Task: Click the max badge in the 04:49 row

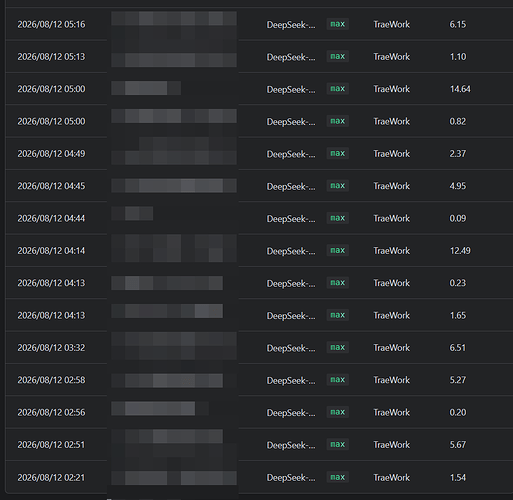Action: point(337,153)
